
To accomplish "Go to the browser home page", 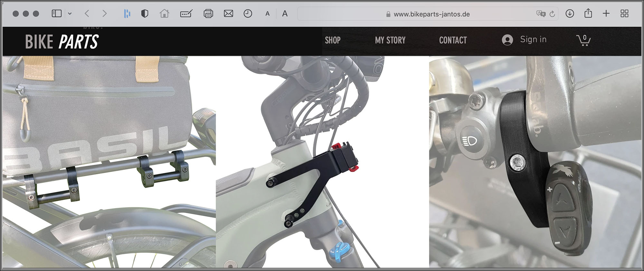I will point(164,14).
